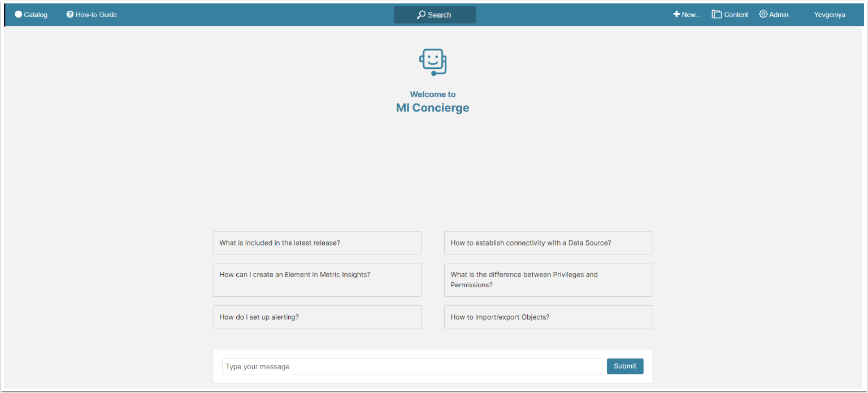This screenshot has width=868, height=393.
Task: Open the How-to Guide menu item
Action: click(x=92, y=15)
